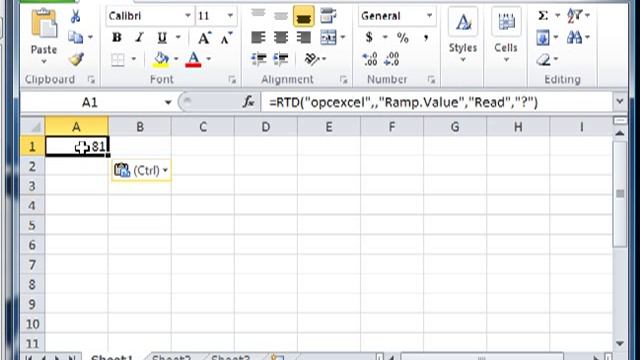This screenshot has height=360, width=640.
Task: Select Middle Align icon
Action: point(281,16)
